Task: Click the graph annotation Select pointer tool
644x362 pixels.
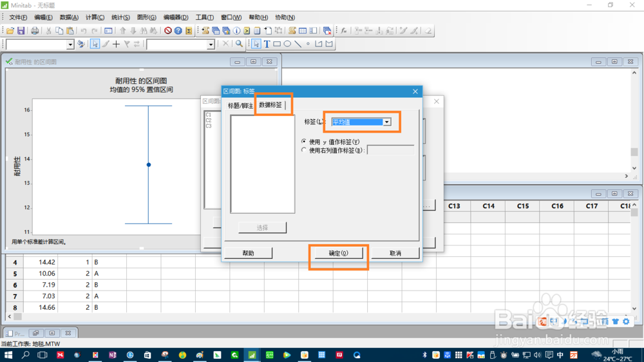Action: click(256, 44)
